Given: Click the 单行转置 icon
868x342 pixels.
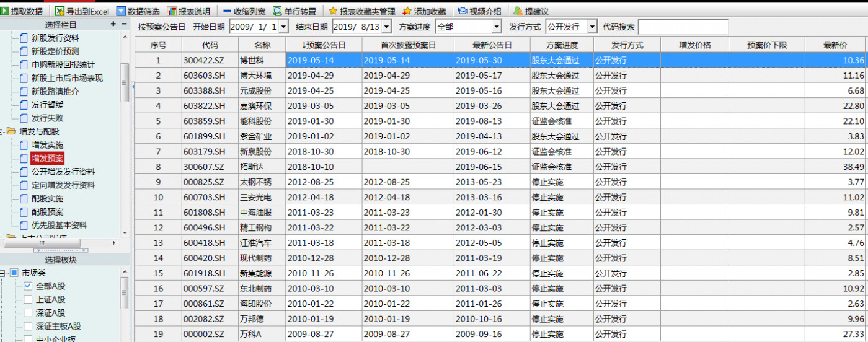Looking at the screenshot, I should (x=277, y=11).
